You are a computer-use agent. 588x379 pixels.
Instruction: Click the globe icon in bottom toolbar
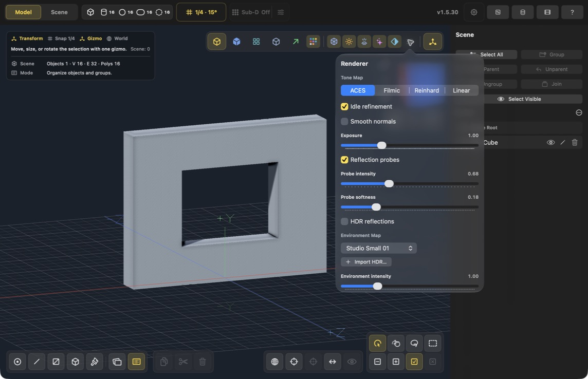coord(275,362)
